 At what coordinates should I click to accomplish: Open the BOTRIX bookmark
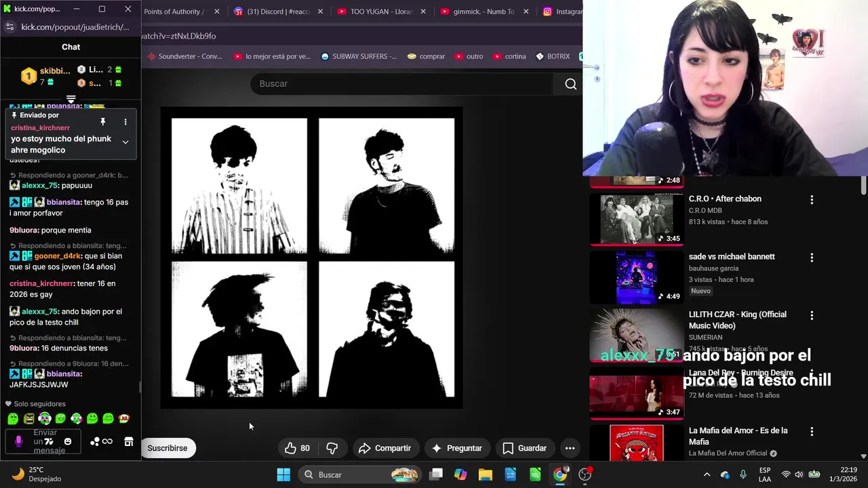point(553,56)
